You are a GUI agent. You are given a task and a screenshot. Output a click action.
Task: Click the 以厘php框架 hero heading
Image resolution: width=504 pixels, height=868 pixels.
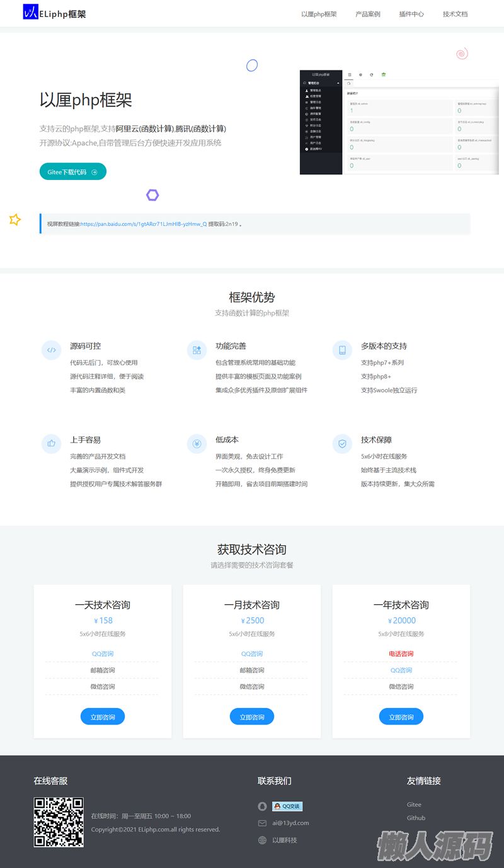(86, 100)
